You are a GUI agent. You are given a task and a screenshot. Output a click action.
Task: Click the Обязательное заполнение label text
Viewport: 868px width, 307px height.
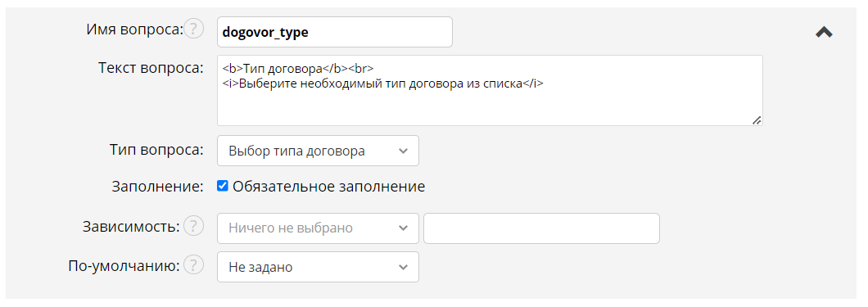coord(329,187)
